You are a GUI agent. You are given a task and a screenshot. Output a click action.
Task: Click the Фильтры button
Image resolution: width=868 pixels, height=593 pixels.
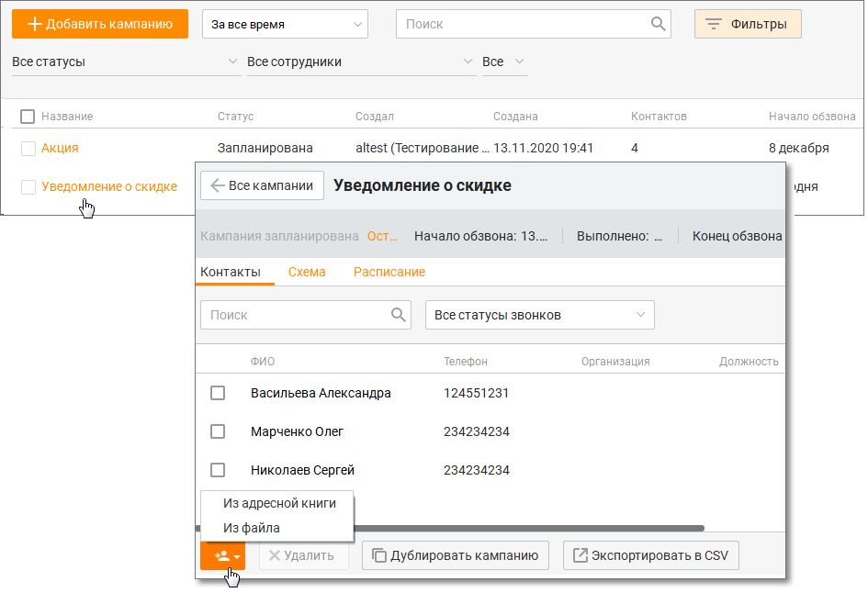coord(748,24)
